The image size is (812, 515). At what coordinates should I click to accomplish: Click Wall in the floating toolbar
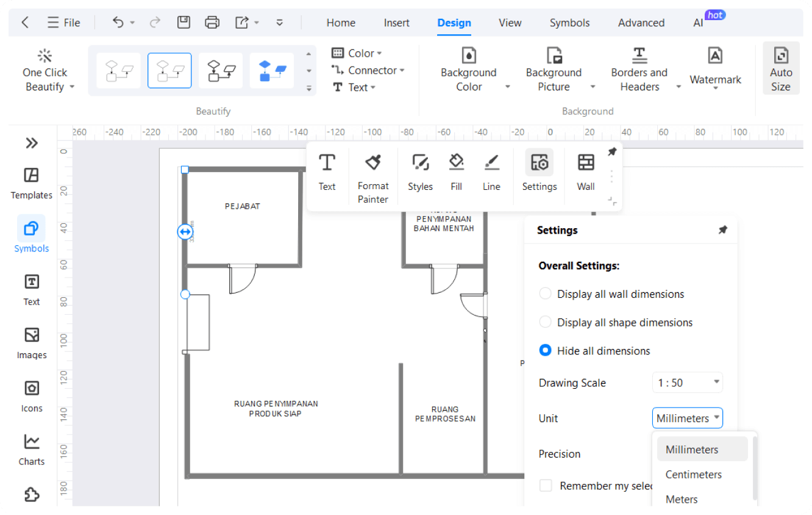pos(586,173)
